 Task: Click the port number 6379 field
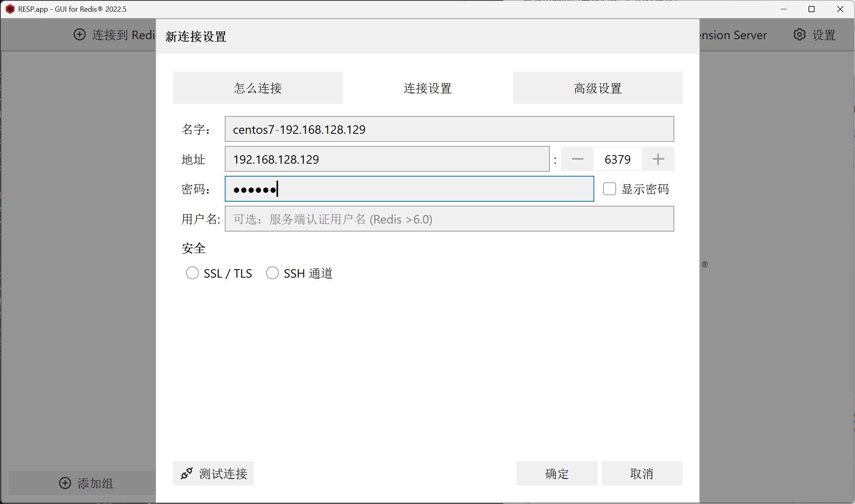[617, 159]
